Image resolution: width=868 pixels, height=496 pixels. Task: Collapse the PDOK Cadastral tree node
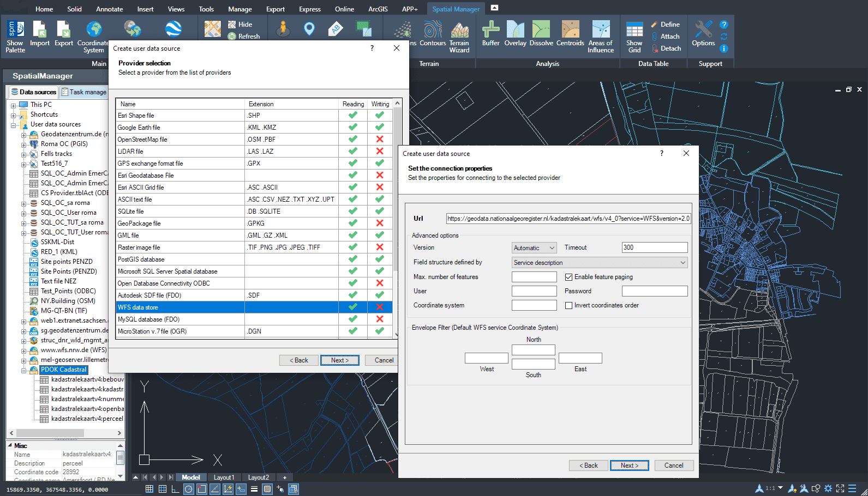24,371
